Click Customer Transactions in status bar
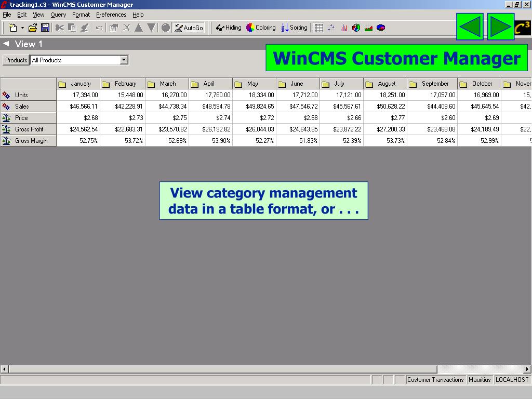This screenshot has width=532, height=399. (x=435, y=380)
